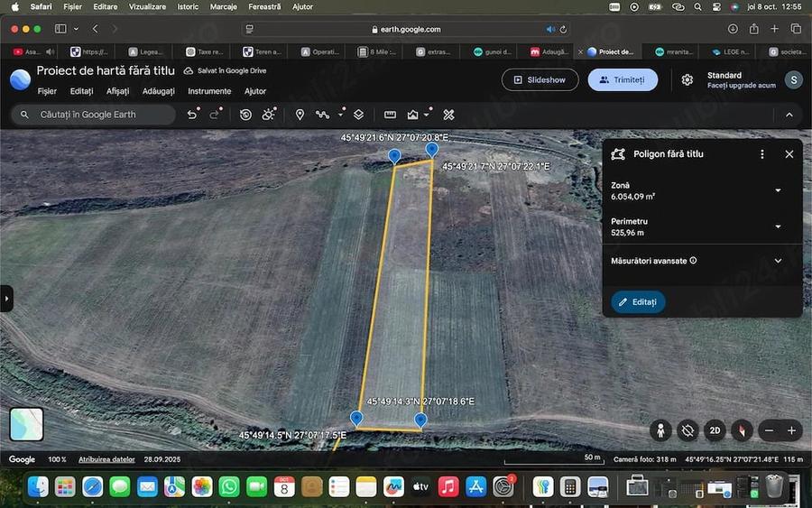The height and width of the screenshot is (508, 812).
Task: Open the account avatar 'S'
Action: (x=793, y=79)
